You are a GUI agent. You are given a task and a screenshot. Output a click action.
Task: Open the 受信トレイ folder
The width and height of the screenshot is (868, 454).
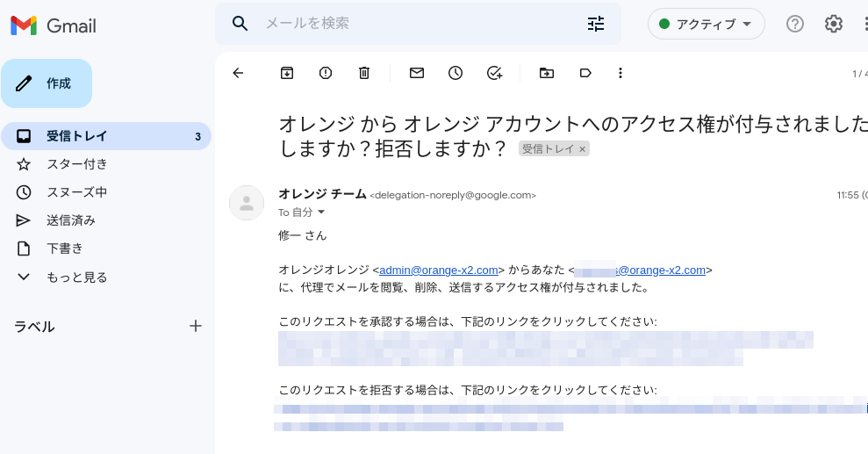77,136
